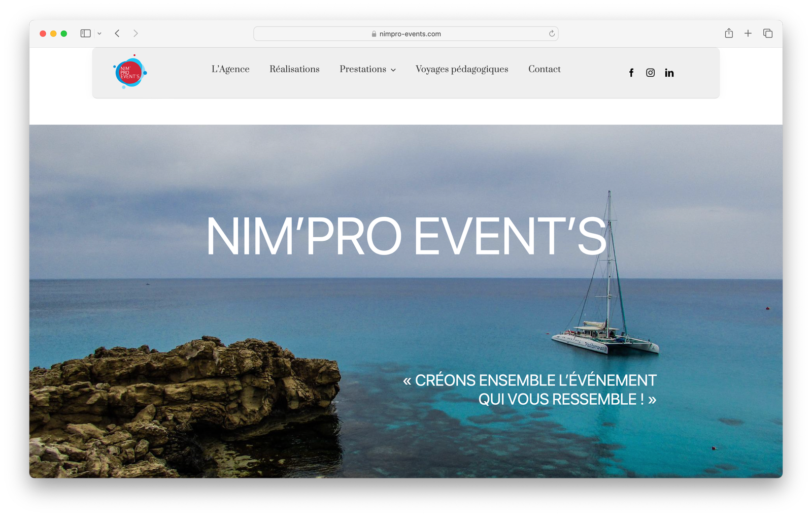This screenshot has height=517, width=812.
Task: Go back with the back arrow
Action: click(117, 34)
